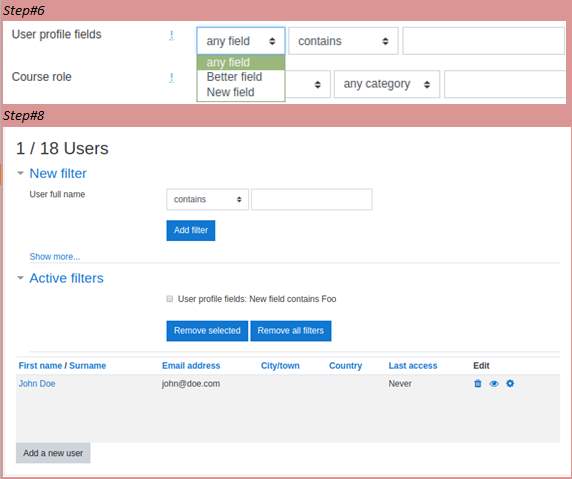
Task: Click Remove all filters button
Action: click(x=291, y=331)
